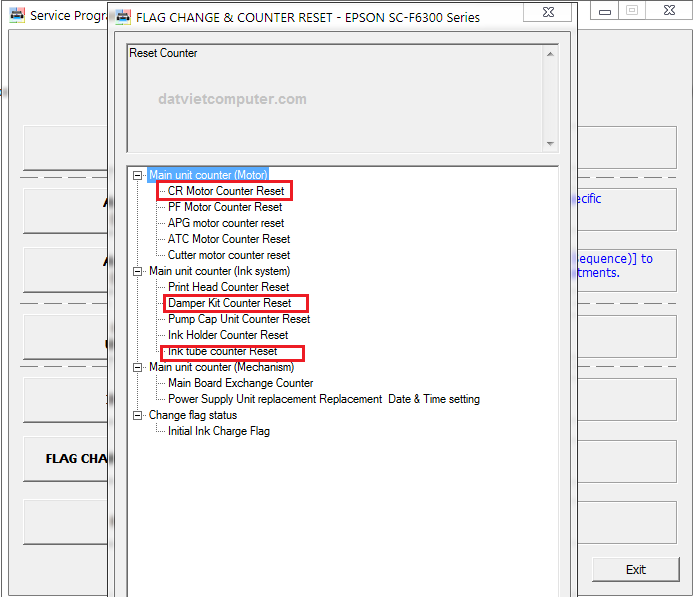
Task: Select Ink tube counter Reset
Action: 223,351
